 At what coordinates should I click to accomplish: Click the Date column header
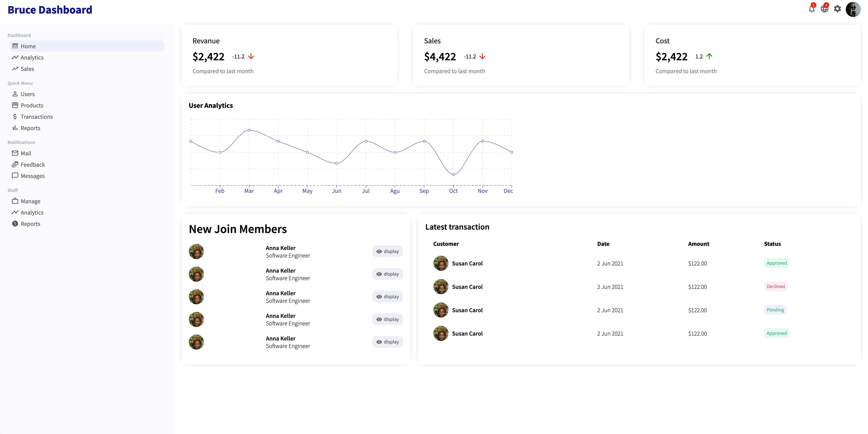click(x=603, y=244)
